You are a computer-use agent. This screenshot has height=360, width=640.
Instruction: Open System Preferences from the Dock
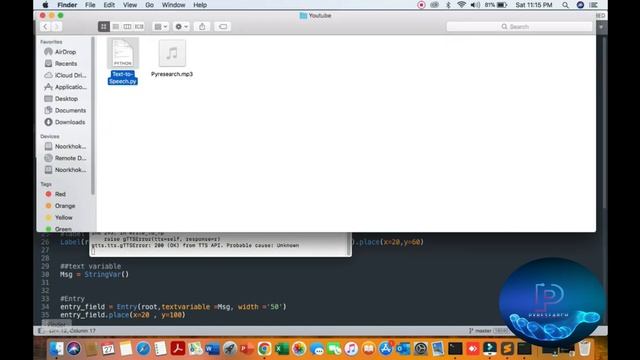(420, 349)
